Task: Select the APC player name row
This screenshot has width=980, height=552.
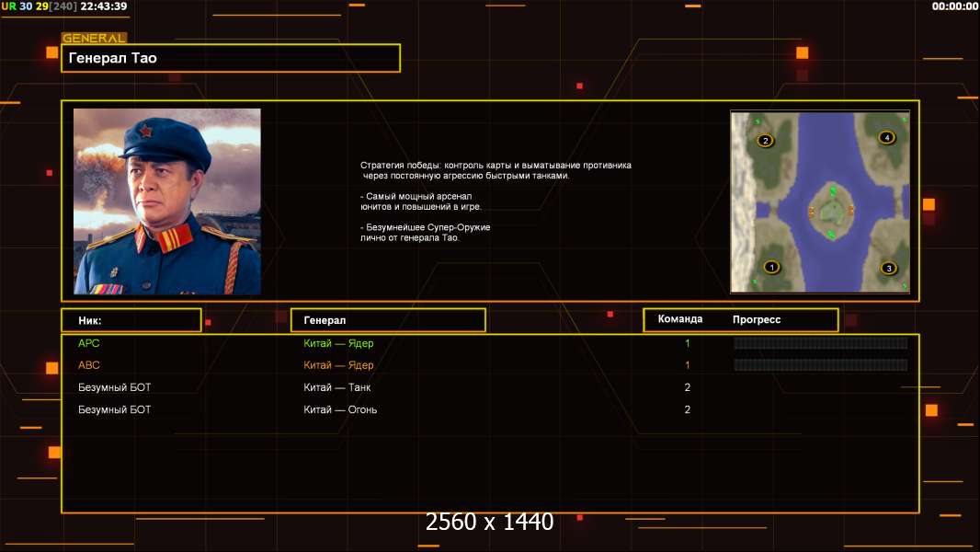Action: click(89, 343)
